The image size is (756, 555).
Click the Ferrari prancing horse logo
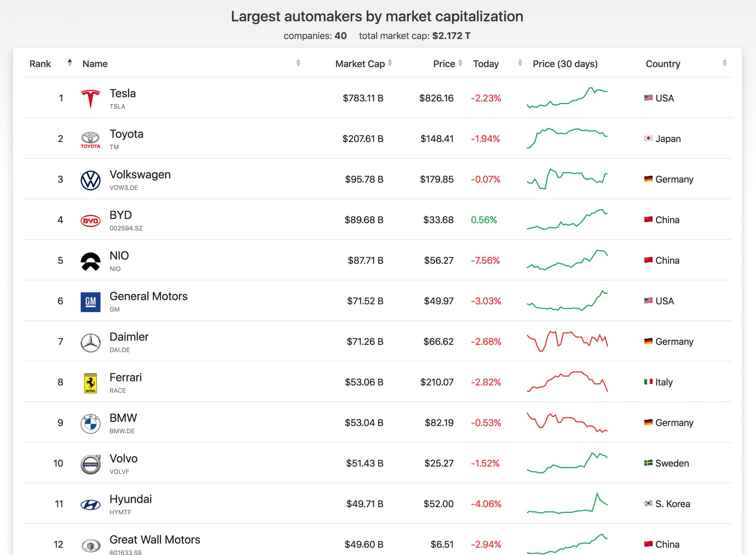[x=90, y=383]
